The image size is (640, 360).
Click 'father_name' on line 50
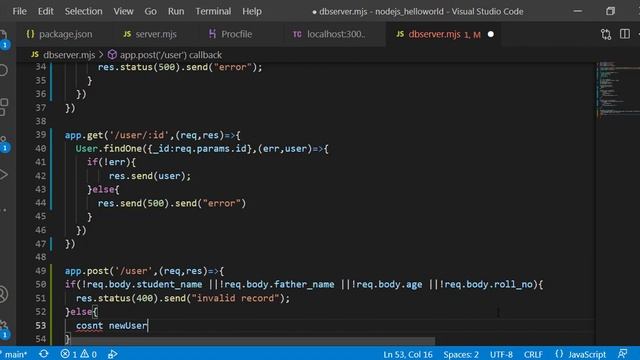[x=304, y=284]
